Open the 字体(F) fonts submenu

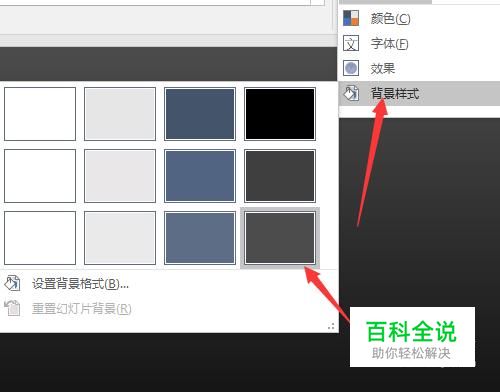tap(419, 43)
